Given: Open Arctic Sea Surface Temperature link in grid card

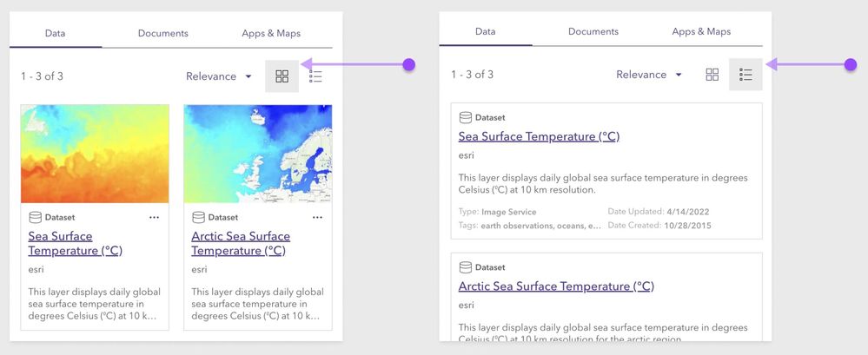Looking at the screenshot, I should click(241, 243).
